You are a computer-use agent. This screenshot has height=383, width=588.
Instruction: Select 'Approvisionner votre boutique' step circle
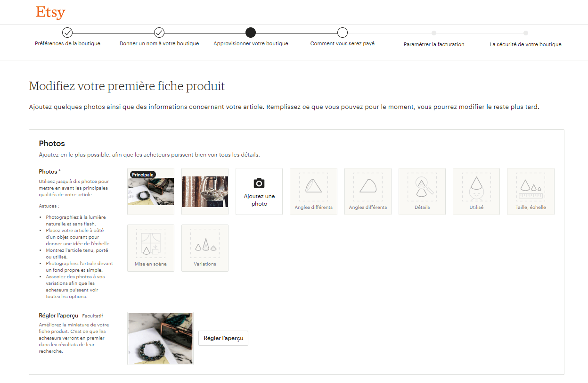coord(251,33)
